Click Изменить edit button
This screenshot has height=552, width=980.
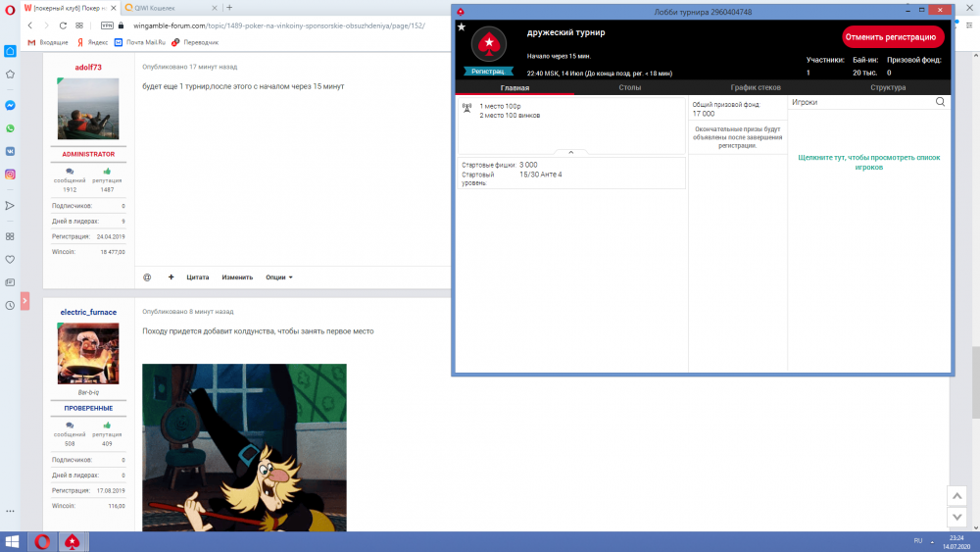[237, 276]
